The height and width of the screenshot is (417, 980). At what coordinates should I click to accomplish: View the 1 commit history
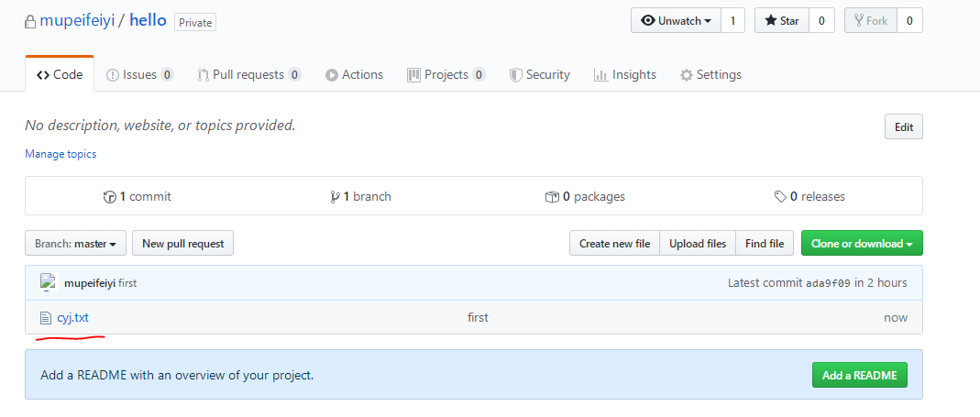click(x=137, y=197)
